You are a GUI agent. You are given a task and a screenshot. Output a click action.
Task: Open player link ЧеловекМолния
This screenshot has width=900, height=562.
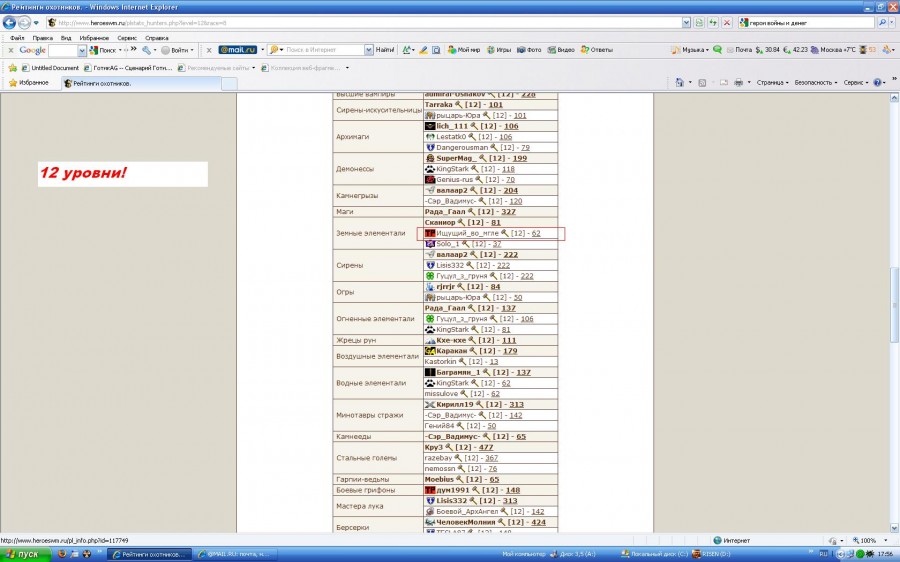click(x=465, y=522)
